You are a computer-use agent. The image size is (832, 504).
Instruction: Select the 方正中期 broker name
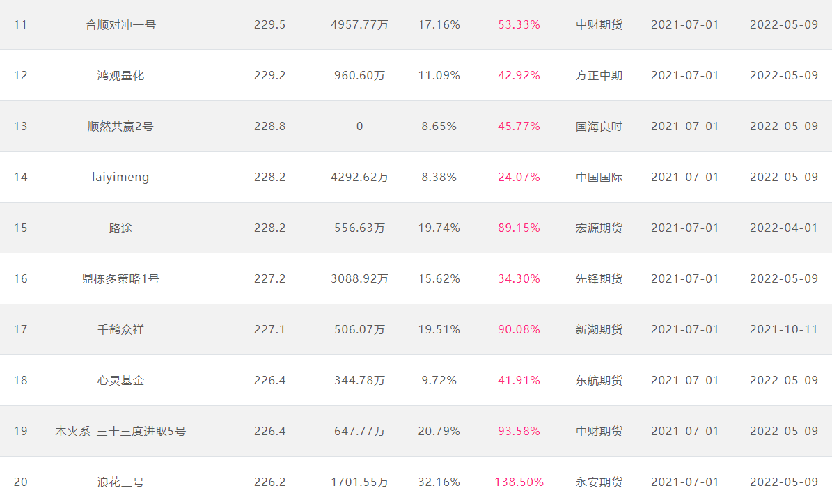click(x=599, y=76)
